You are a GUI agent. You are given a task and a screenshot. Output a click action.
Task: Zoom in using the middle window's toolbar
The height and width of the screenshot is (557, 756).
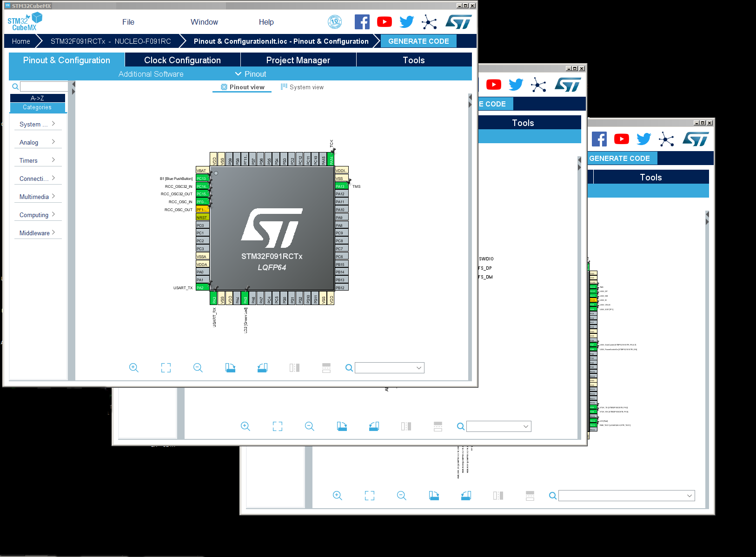[245, 426]
